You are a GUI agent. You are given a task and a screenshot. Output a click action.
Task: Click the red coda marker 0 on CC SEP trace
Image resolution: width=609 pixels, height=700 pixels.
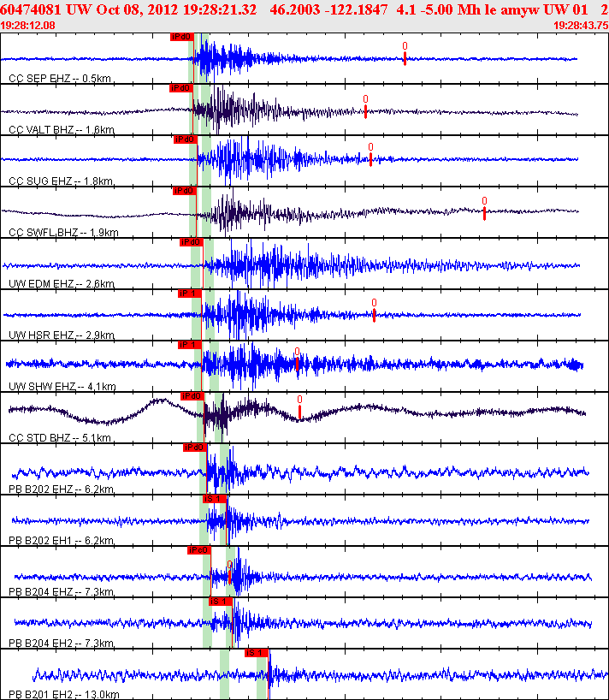pyautogui.click(x=405, y=54)
